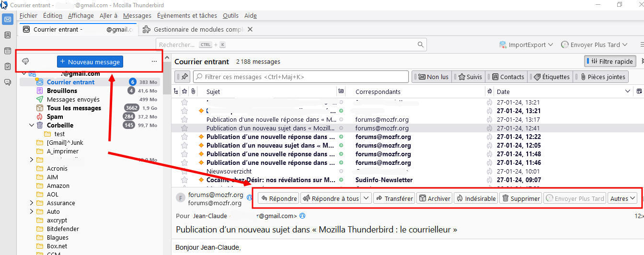Star the message dated 27-01-24, 12:22
This screenshot has width=644, height=255.
(184, 137)
